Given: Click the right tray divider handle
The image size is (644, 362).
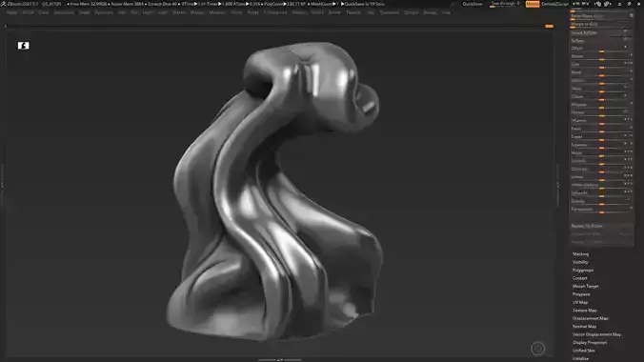Looking at the screenshot, I should coord(557,185).
